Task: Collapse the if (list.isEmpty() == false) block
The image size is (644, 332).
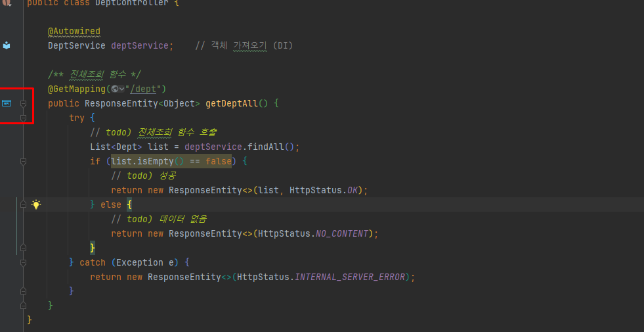Action: tap(24, 162)
